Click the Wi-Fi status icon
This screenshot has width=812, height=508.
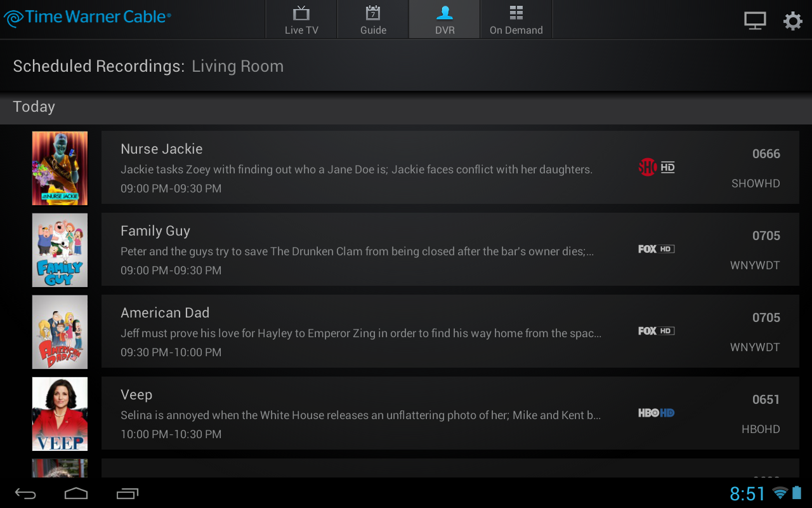[780, 493]
